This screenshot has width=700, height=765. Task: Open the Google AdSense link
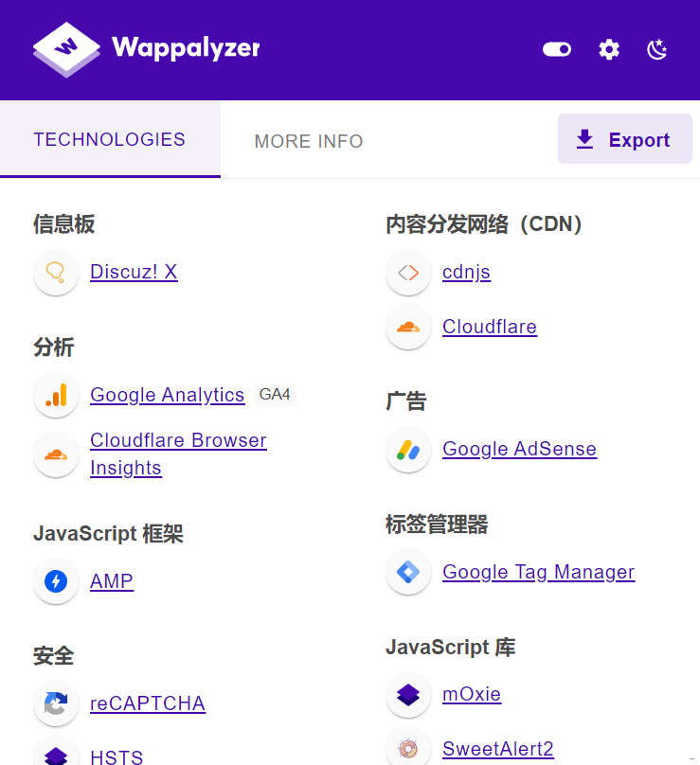[519, 449]
